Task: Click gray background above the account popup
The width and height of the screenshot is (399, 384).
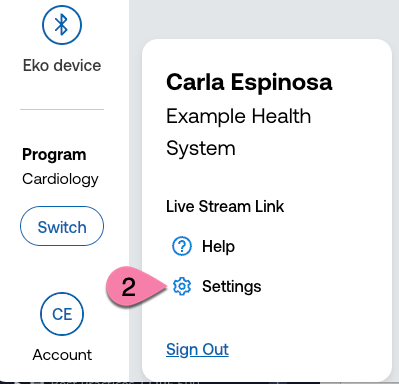Action: click(263, 18)
